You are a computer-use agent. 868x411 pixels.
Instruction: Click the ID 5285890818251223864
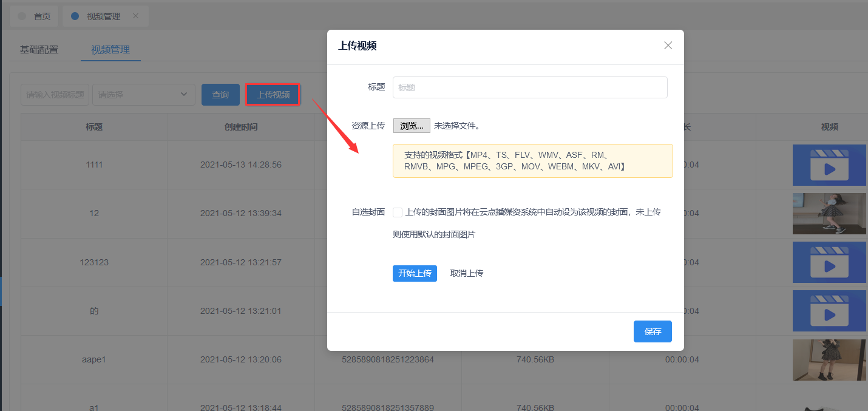388,359
